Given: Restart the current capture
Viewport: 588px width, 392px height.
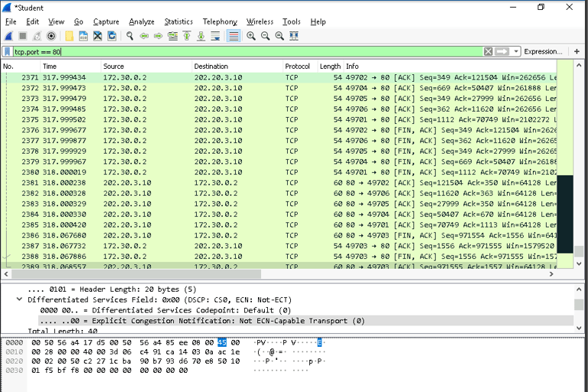Looking at the screenshot, I should click(37, 36).
